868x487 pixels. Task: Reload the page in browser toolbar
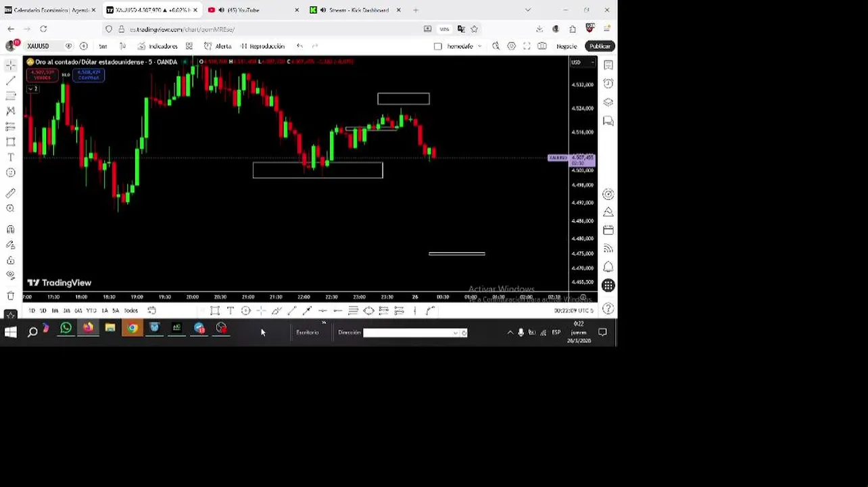pyautogui.click(x=43, y=29)
